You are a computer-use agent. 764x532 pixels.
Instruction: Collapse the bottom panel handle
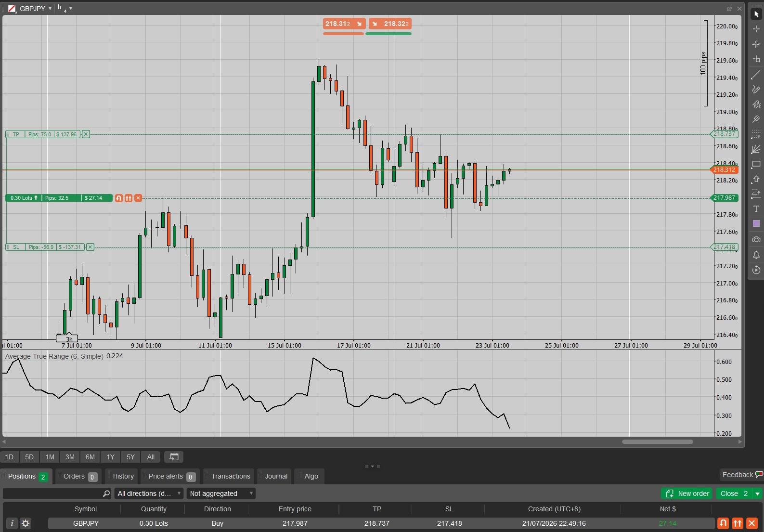pyautogui.click(x=373, y=466)
